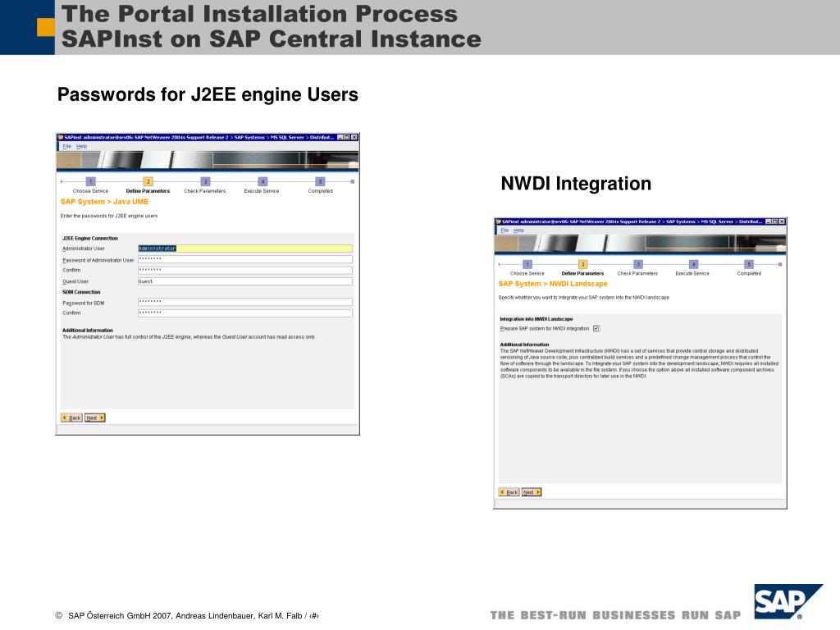Click 'J2EE Engine Connection' section label

click(x=90, y=239)
